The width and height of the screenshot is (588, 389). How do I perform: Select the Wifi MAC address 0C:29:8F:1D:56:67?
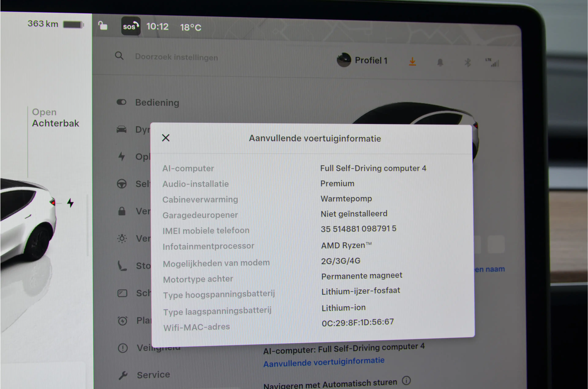coord(358,322)
